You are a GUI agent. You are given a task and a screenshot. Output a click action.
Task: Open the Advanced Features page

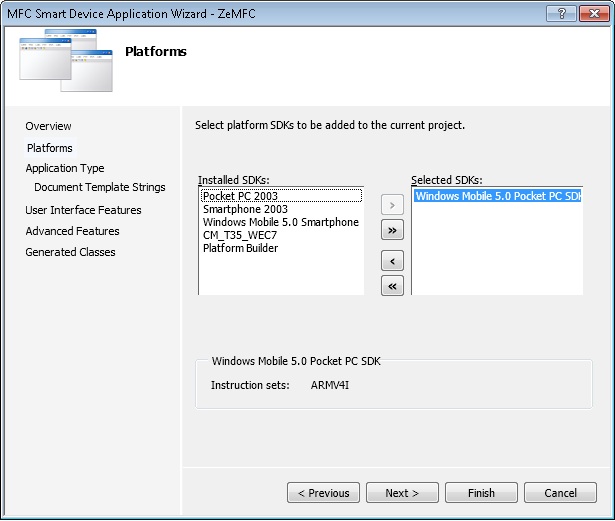point(72,231)
